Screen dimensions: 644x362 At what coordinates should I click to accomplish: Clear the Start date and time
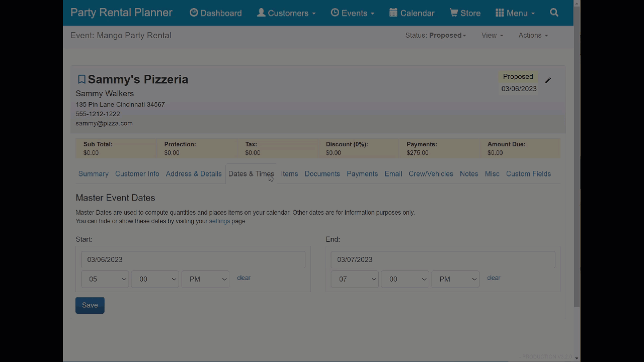click(244, 278)
